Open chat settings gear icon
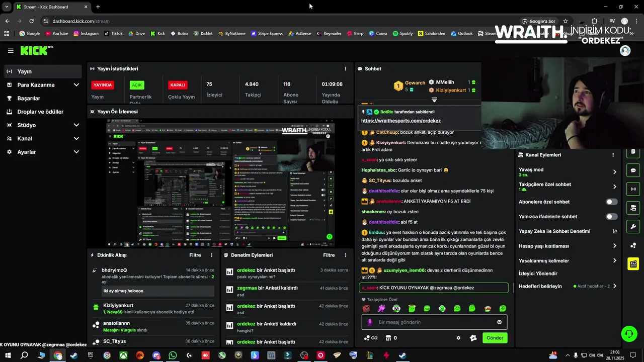Viewport: 644px width, 362px height. [x=458, y=338]
